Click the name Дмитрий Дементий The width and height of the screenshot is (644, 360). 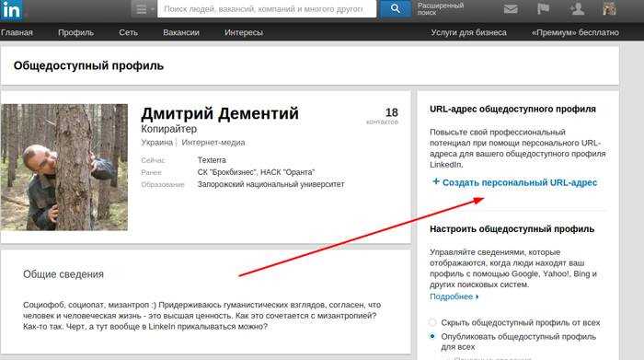[220, 113]
